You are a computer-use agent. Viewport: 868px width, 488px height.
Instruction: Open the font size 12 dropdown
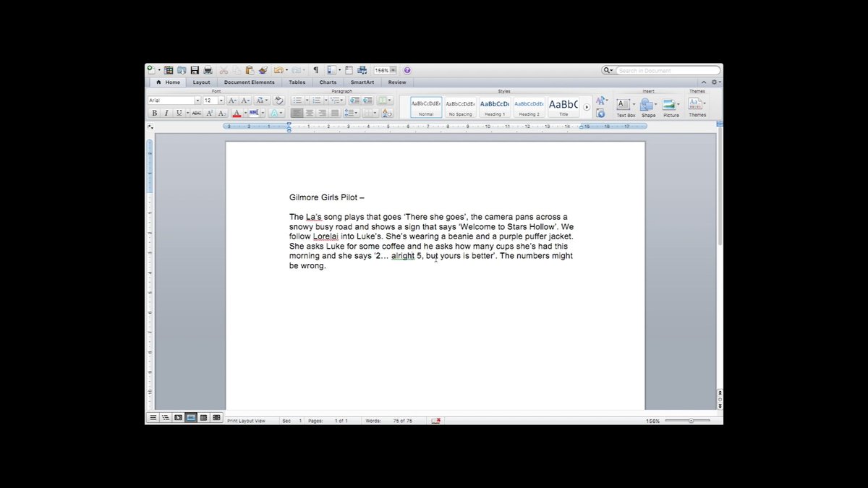(221, 100)
